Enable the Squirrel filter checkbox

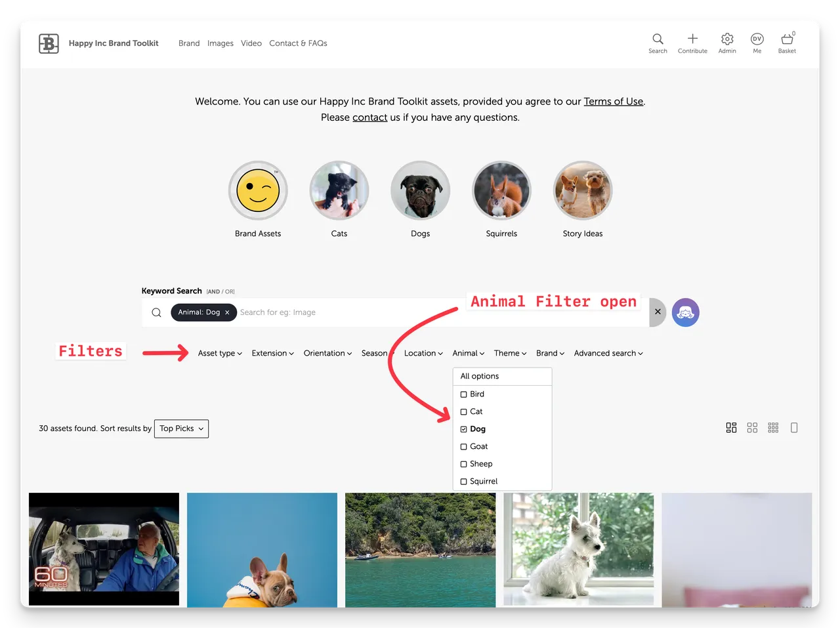tap(464, 481)
